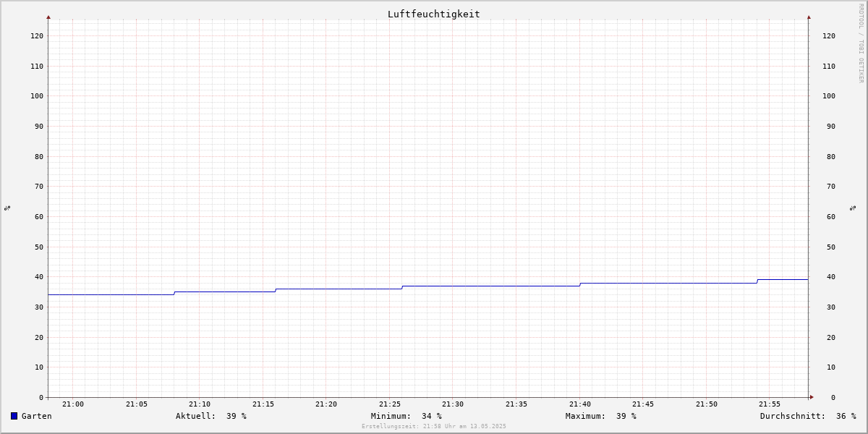Click the Durchschnitt: 36 % value

(808, 416)
